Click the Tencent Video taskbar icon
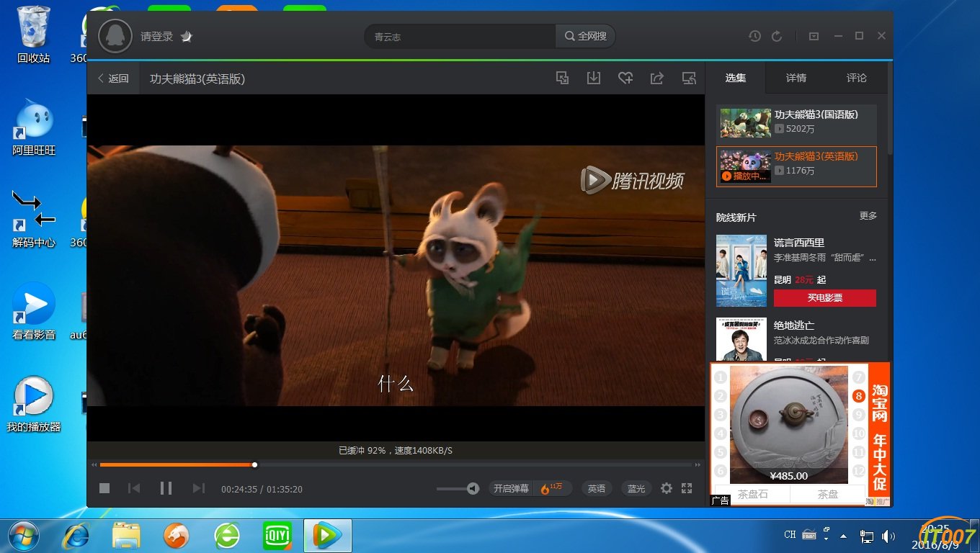 [327, 535]
